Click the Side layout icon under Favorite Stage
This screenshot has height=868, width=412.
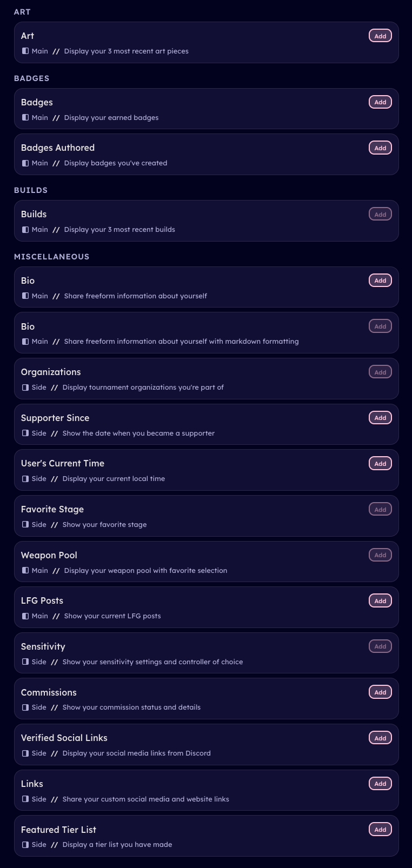coord(25,525)
